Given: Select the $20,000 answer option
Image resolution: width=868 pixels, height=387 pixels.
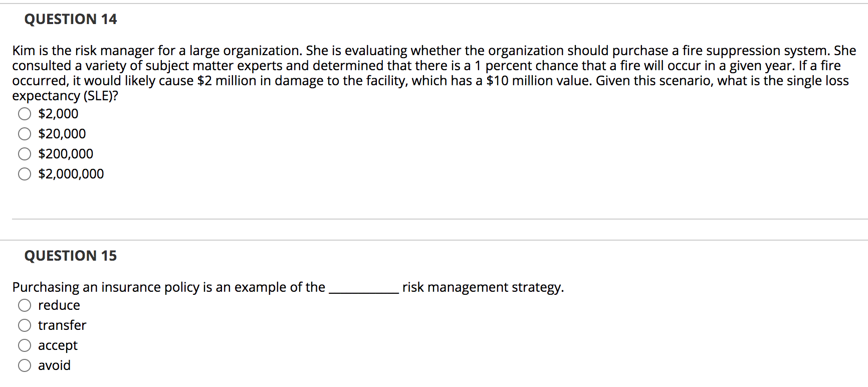Looking at the screenshot, I should click(x=61, y=134).
